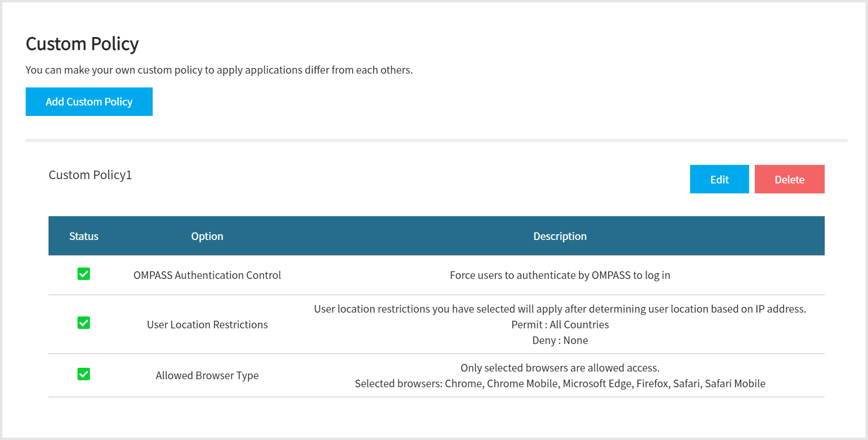Screen dimensions: 868x440
Task: Click the Description column header
Action: (560, 236)
